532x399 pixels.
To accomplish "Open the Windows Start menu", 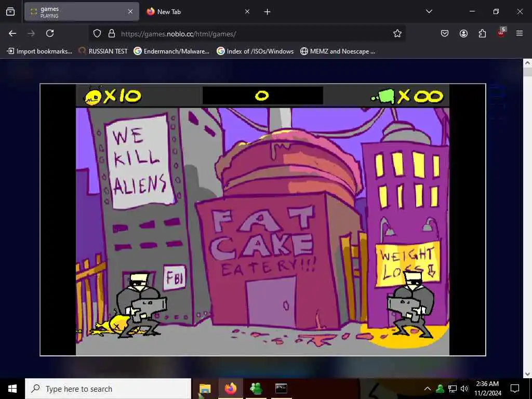I will (x=12, y=389).
